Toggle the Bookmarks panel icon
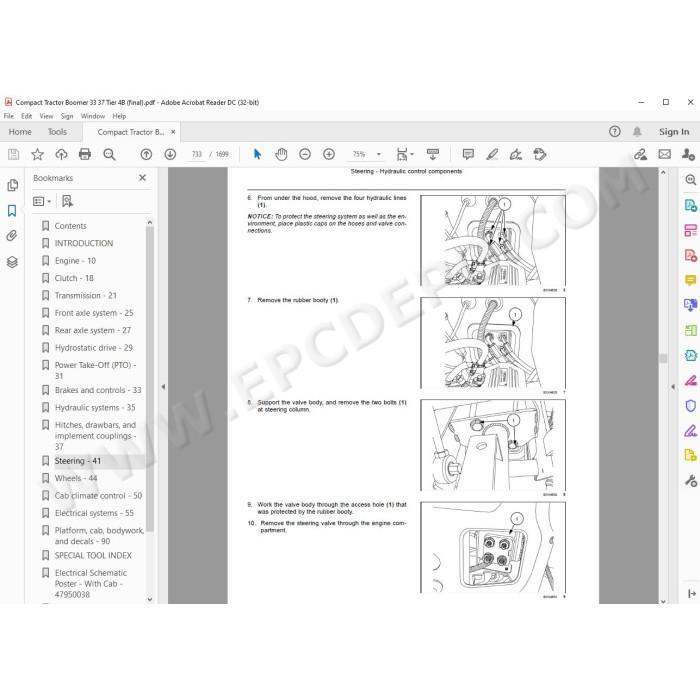The height and width of the screenshot is (700, 700). [x=12, y=211]
